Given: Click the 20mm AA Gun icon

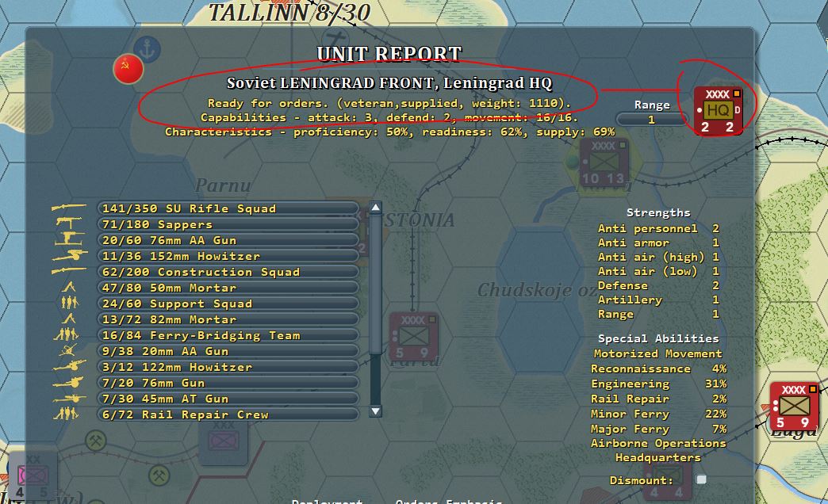Looking at the screenshot, I should click(x=69, y=350).
